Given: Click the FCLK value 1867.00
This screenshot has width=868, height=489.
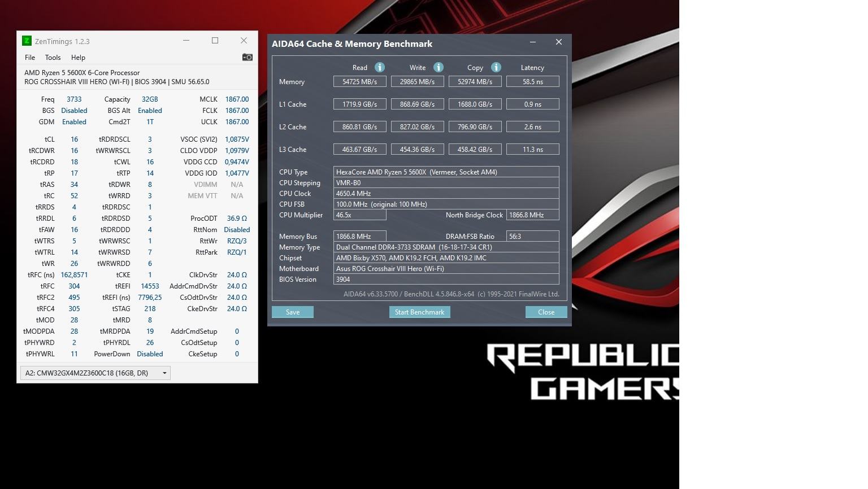Looking at the screenshot, I should tap(237, 111).
